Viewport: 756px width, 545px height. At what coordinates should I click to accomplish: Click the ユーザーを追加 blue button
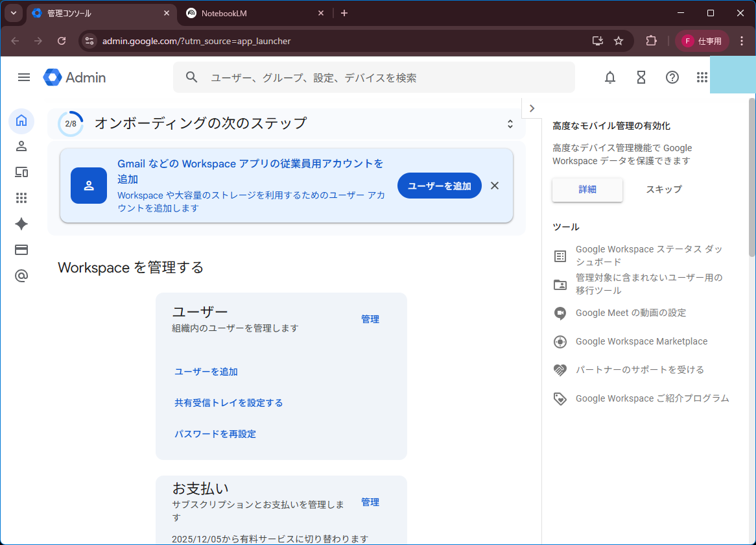tap(439, 186)
